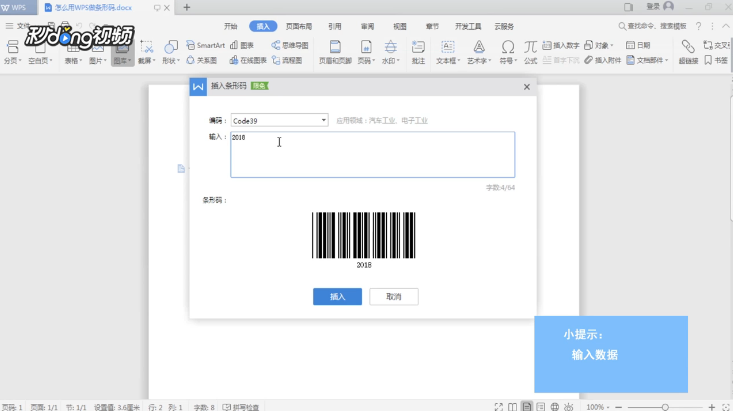Click the 文本框 text box icon

point(447,47)
